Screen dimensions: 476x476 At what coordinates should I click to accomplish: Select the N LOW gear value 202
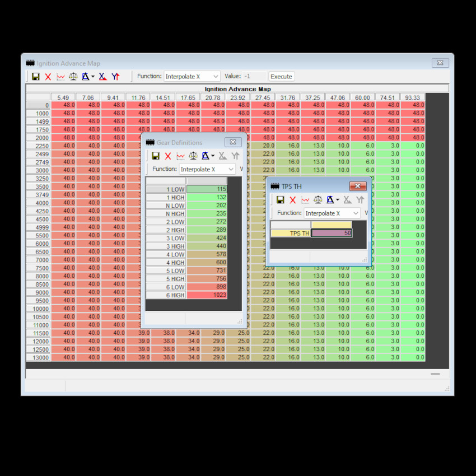point(207,206)
